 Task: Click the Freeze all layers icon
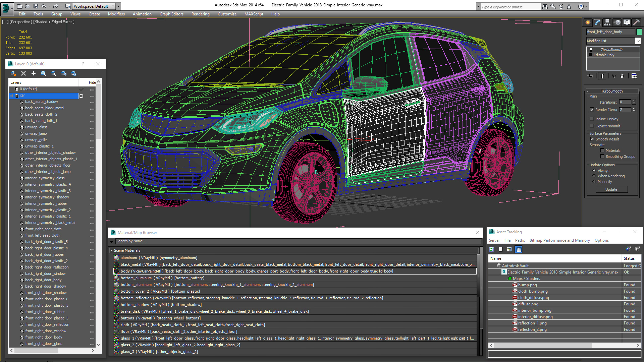click(x=74, y=73)
